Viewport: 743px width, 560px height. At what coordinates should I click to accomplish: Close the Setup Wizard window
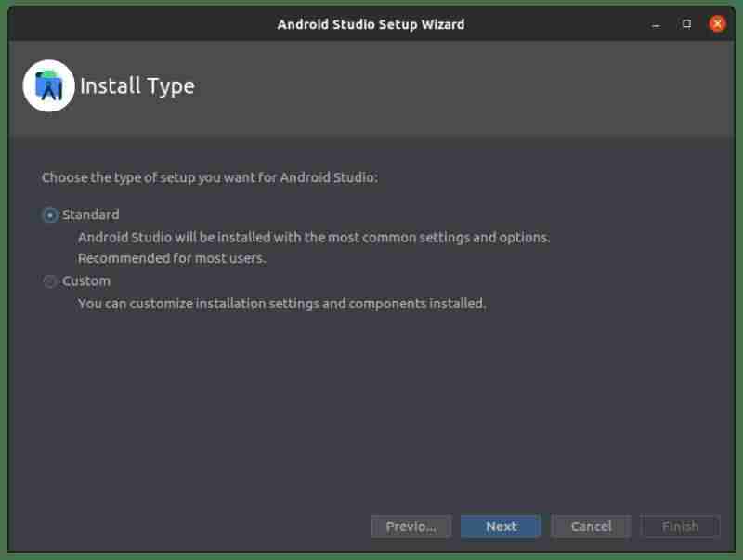pyautogui.click(x=717, y=23)
